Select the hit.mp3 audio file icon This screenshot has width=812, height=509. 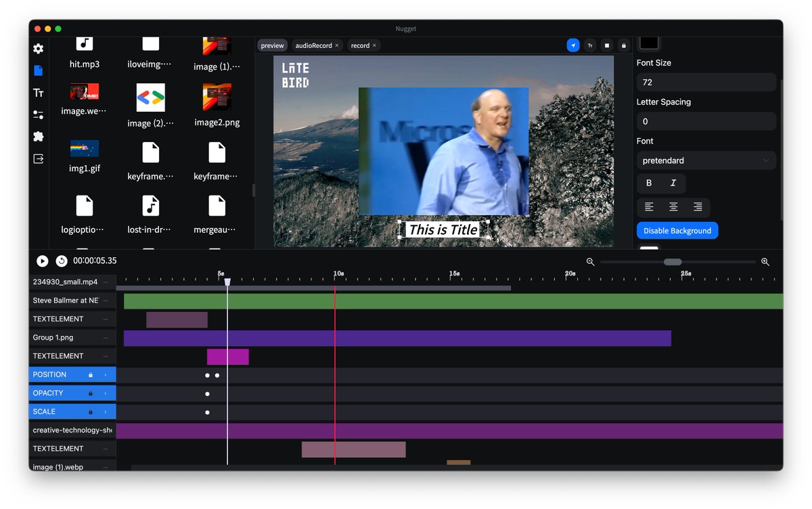point(85,43)
